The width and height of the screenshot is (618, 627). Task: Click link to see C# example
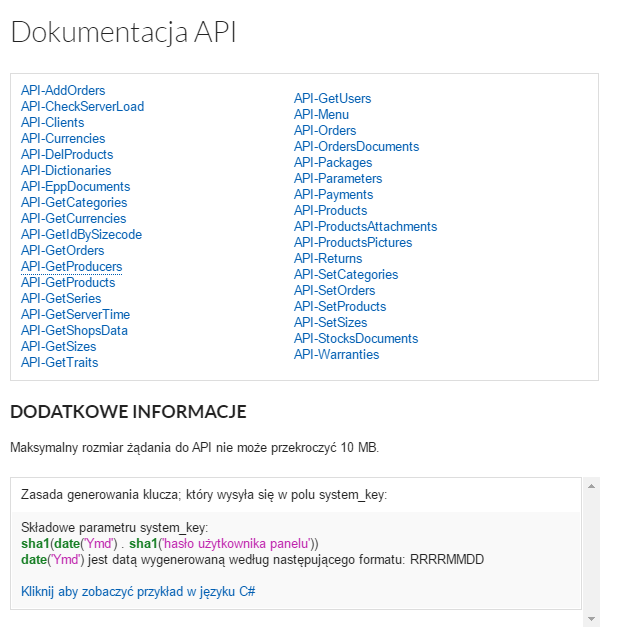[138, 591]
